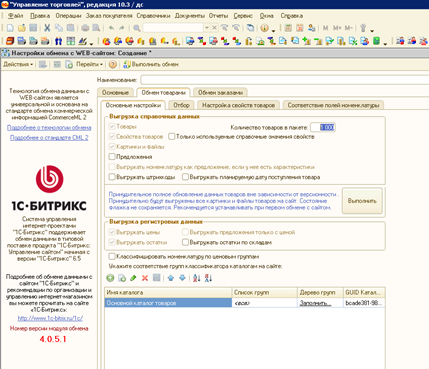Click the Find magnifier icon
The height and width of the screenshot is (369, 429).
click(x=137, y=28)
